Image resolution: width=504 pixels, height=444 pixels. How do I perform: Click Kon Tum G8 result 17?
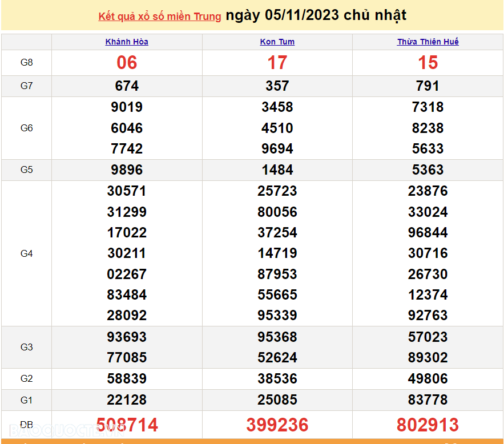[277, 63]
